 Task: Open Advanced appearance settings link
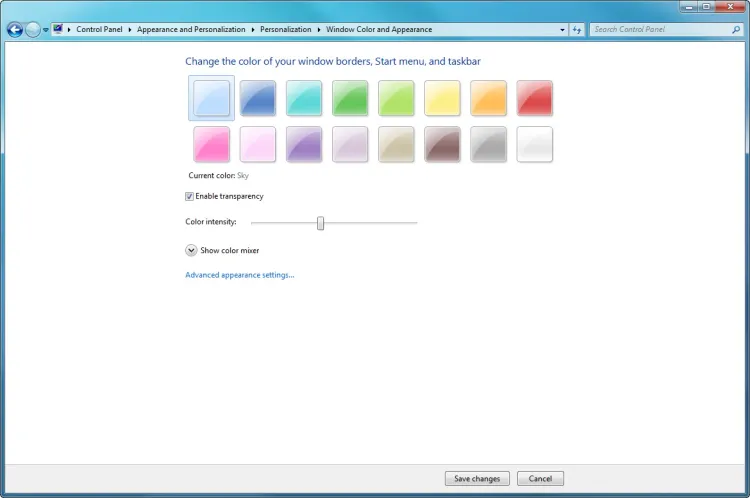tap(239, 275)
